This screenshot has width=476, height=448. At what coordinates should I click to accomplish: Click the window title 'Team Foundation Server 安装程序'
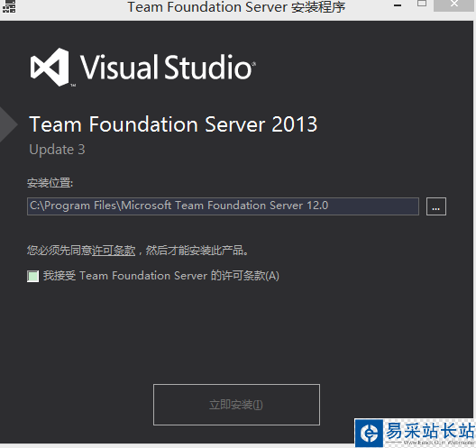coord(236,7)
